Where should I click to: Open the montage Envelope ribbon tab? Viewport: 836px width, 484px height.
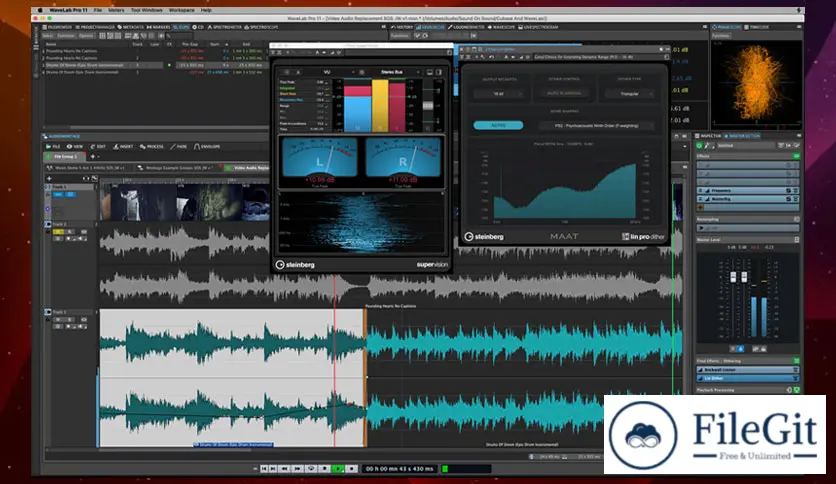point(207,147)
